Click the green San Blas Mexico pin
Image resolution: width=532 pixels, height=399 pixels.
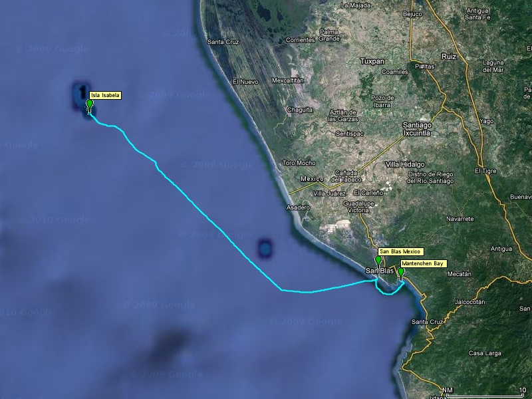(x=378, y=262)
